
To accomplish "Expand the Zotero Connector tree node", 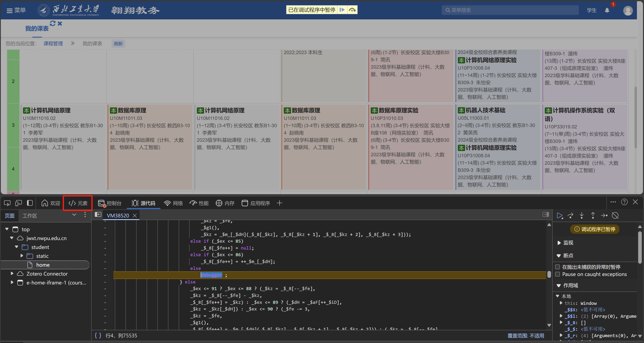I will 12,274.
